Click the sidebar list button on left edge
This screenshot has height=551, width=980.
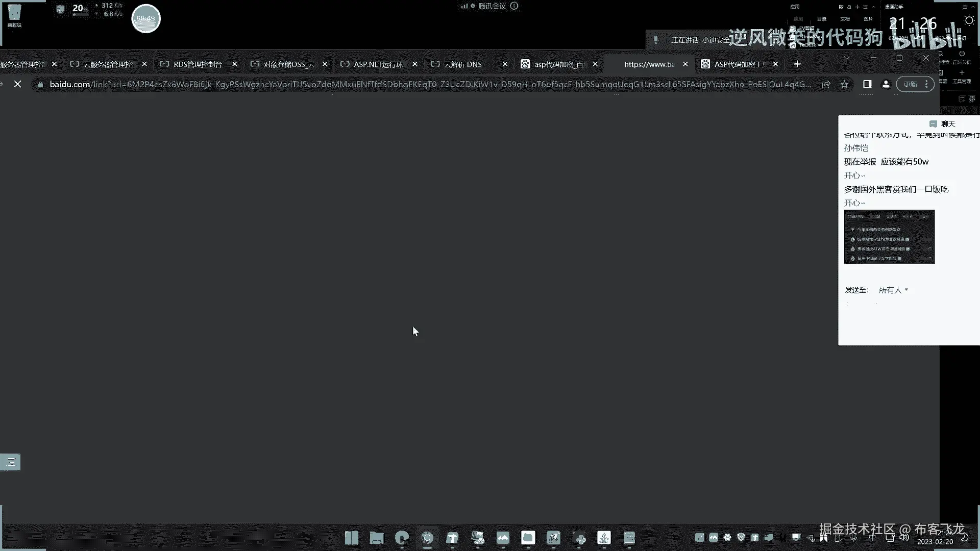[x=10, y=462]
